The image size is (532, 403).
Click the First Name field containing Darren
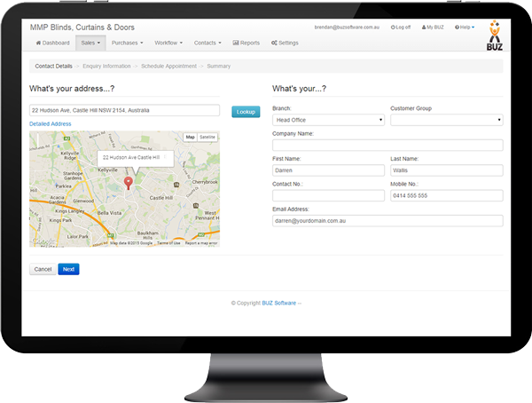(x=328, y=170)
